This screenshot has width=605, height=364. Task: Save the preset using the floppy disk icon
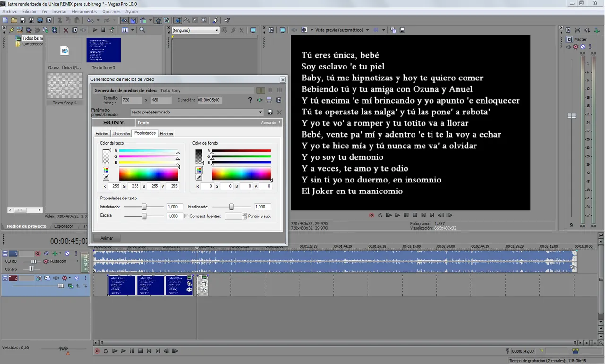pos(270,113)
